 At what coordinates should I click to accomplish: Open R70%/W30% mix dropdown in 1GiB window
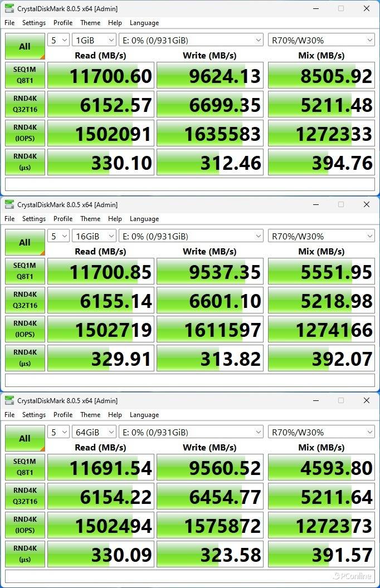pos(321,40)
